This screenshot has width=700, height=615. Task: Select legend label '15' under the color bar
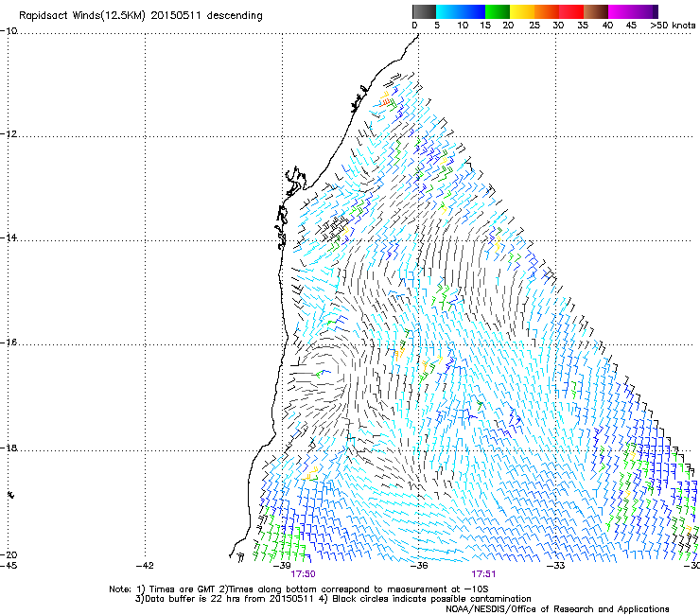click(x=485, y=26)
